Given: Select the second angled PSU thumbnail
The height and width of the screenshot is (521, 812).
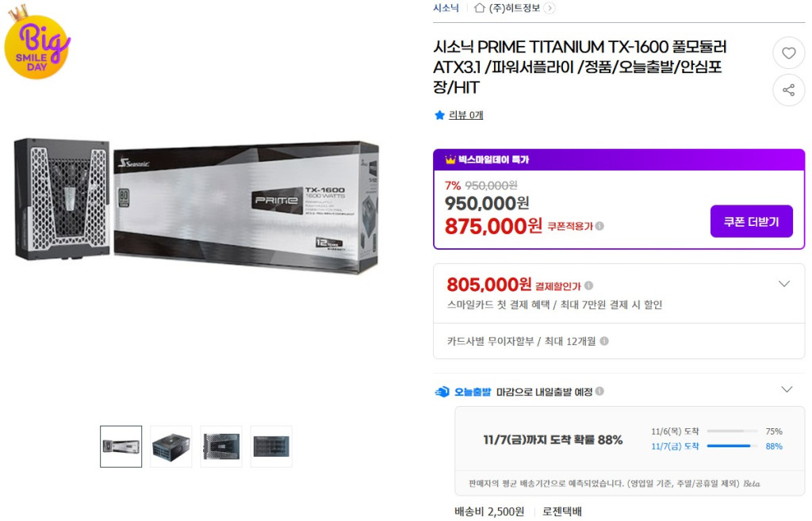Looking at the screenshot, I should [171, 446].
